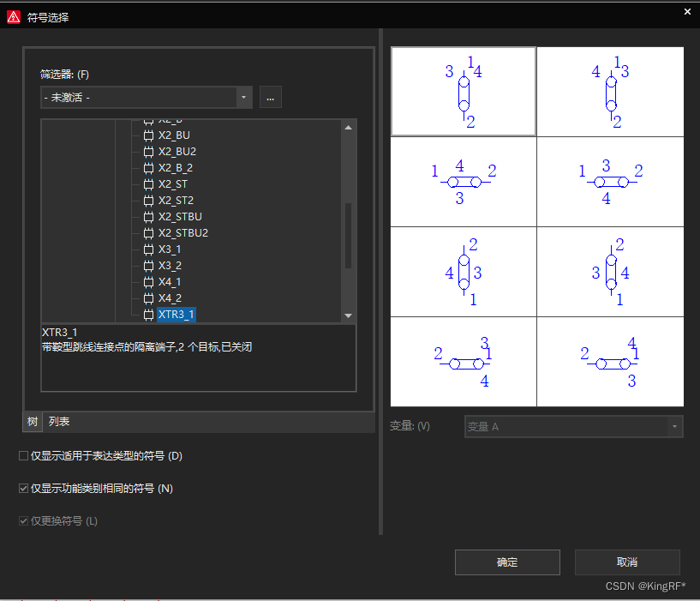Click the tree scrollbar up arrow

(349, 128)
